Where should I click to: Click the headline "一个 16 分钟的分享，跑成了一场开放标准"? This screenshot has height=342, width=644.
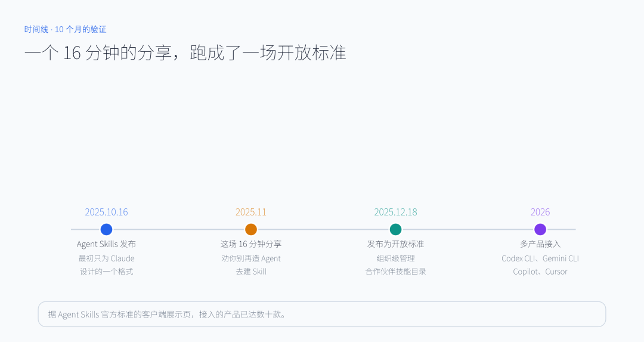pyautogui.click(x=185, y=53)
